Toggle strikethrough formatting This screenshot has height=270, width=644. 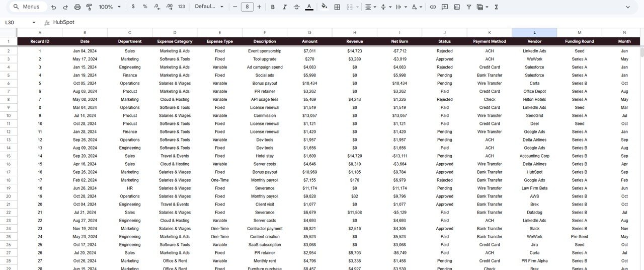[296, 7]
